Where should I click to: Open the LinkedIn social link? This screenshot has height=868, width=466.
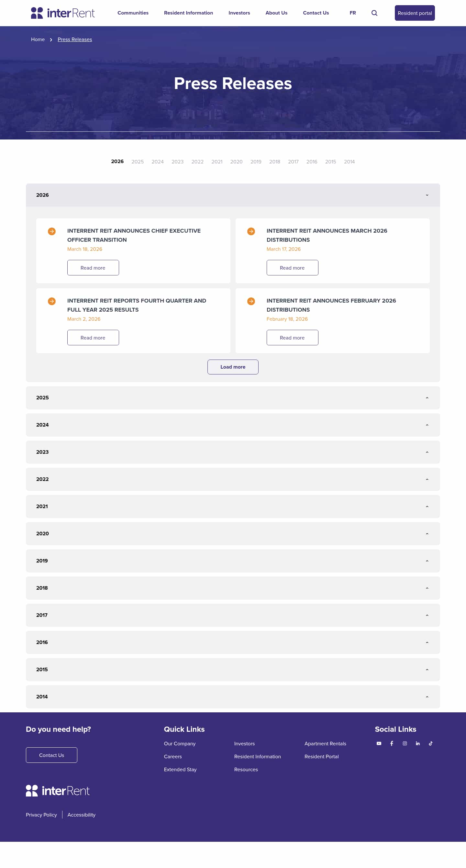pos(417,743)
